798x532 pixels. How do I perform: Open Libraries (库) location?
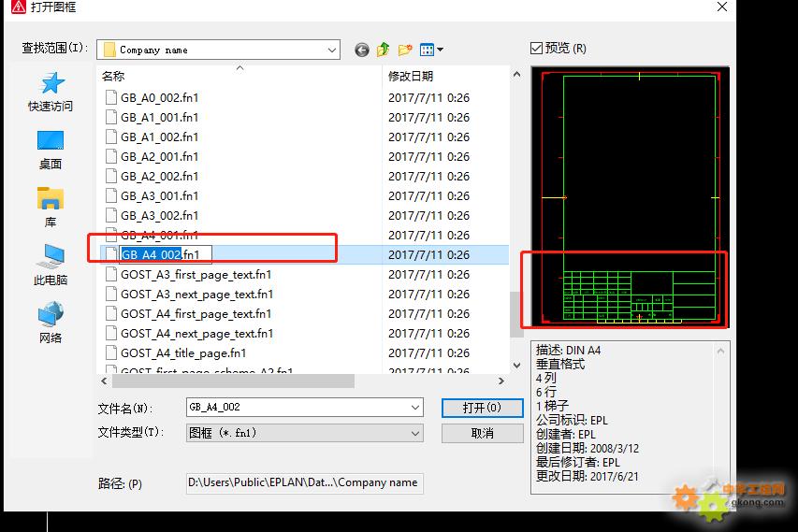[51, 208]
